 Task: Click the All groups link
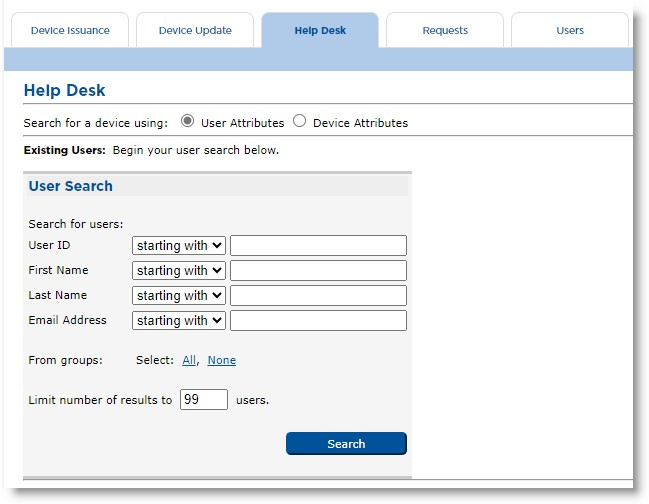[x=189, y=360]
